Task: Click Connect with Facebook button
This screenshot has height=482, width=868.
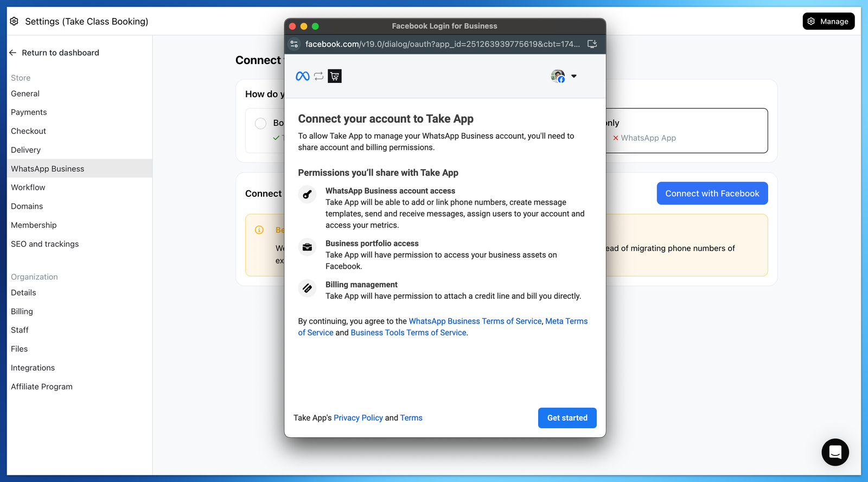Action: [712, 194]
